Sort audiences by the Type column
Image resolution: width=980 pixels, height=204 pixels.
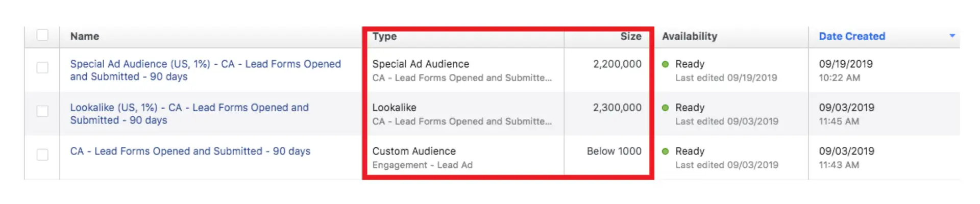(x=384, y=36)
